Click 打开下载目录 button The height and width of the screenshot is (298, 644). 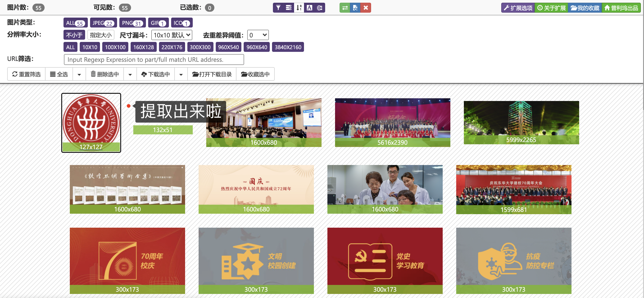pyautogui.click(x=212, y=74)
